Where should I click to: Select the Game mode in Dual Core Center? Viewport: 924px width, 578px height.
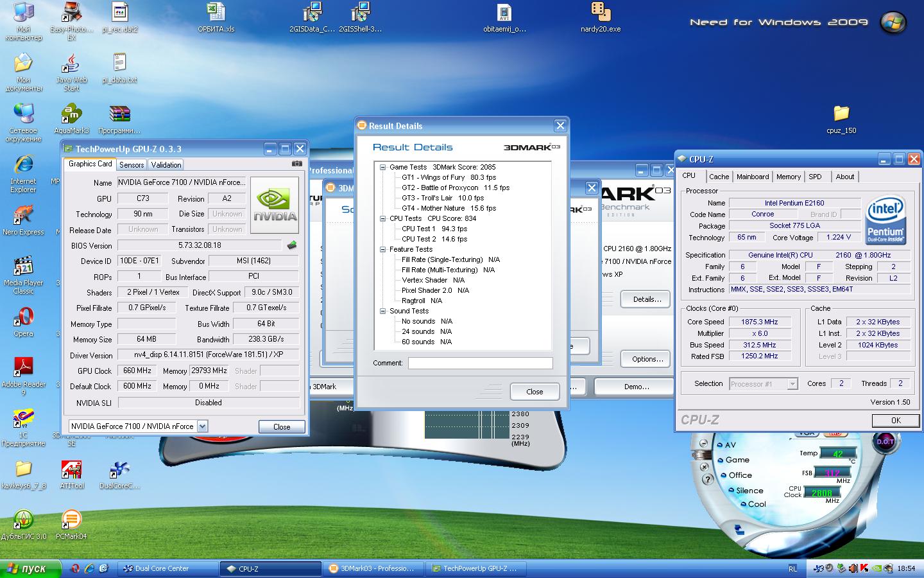[733, 460]
